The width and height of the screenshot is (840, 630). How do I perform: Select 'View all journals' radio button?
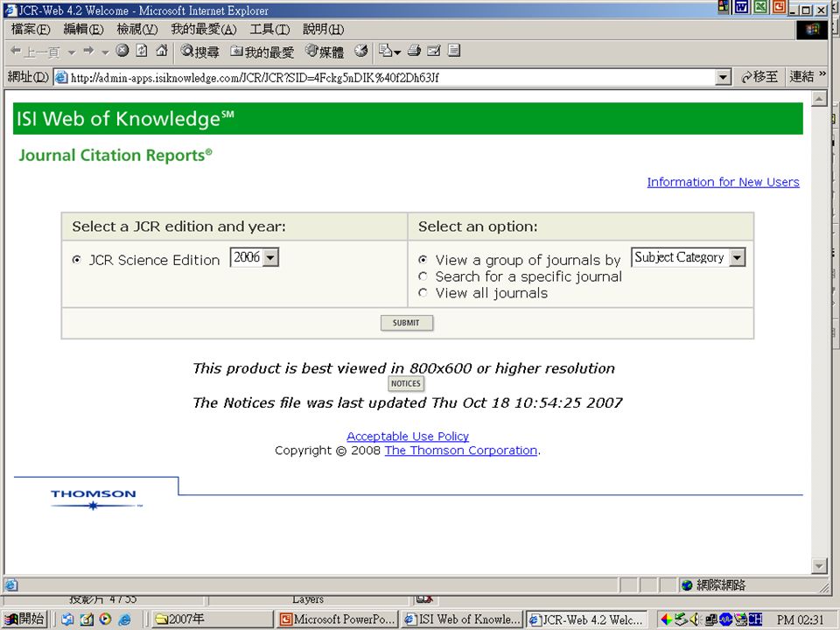423,293
